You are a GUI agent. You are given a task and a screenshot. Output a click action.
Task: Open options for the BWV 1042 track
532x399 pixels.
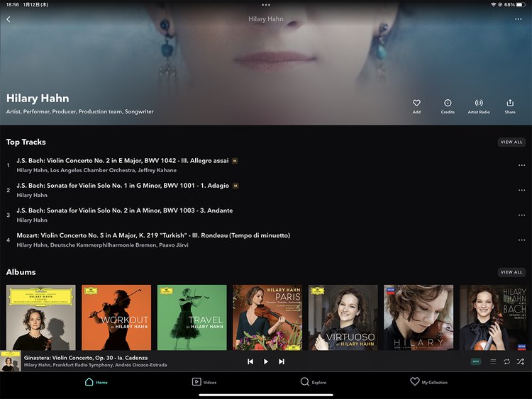pos(521,165)
